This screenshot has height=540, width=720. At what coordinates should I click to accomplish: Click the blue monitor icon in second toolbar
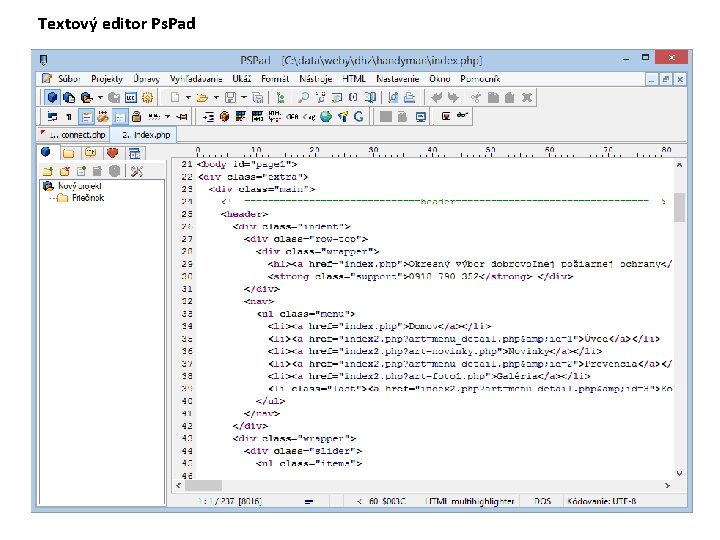pos(421,117)
